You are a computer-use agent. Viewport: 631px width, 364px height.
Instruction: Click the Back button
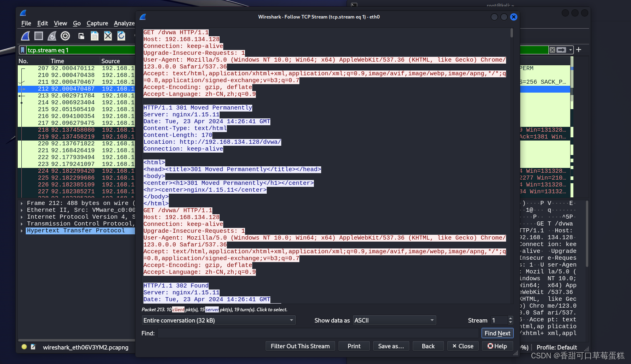point(428,346)
